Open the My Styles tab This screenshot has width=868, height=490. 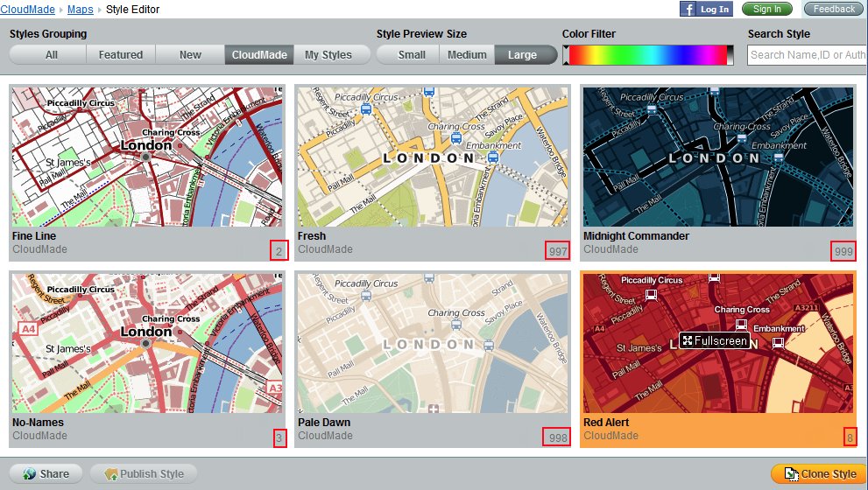point(330,55)
